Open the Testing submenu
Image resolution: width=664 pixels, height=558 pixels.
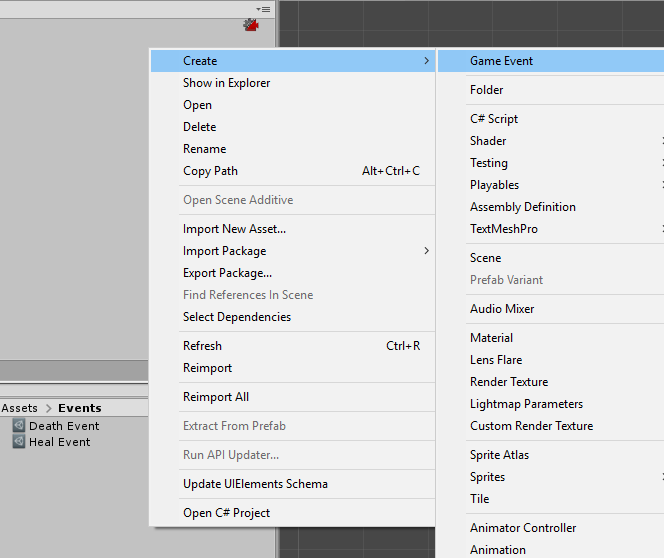(551, 163)
